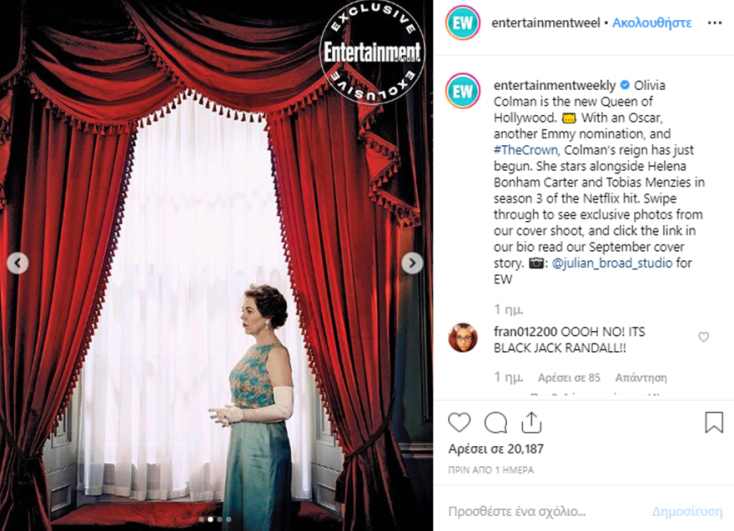Viewport: 734px width, 531px height.
Task: Reply to comment via Απάντηση
Action: tap(641, 377)
